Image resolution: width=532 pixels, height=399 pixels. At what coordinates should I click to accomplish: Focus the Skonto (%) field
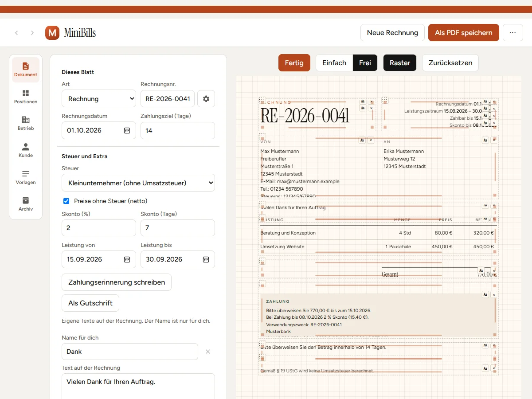[x=99, y=228]
